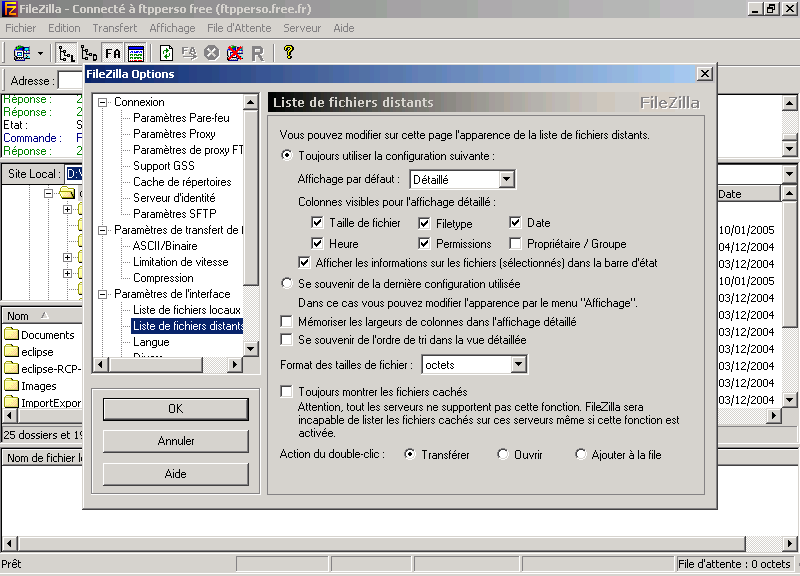Collapse 'Paramètres de l'interface' tree node
The image size is (800, 576).
click(103, 294)
